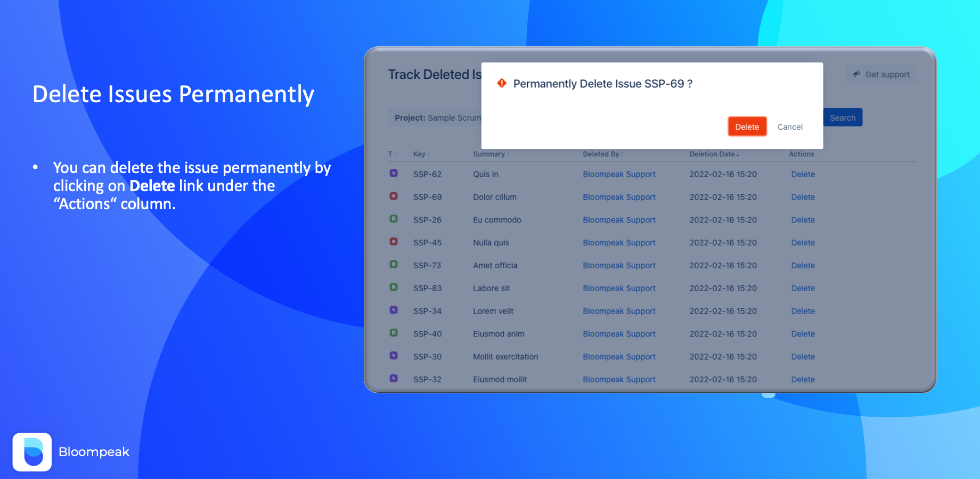The image size is (980, 479).
Task: Click the Bloompeak logo icon
Action: point(32,452)
